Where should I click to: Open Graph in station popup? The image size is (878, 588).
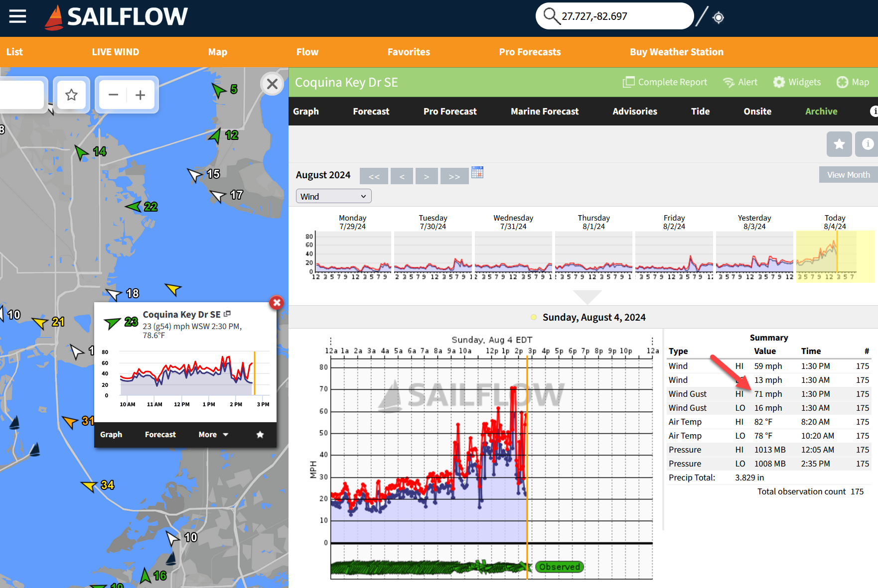pos(111,435)
